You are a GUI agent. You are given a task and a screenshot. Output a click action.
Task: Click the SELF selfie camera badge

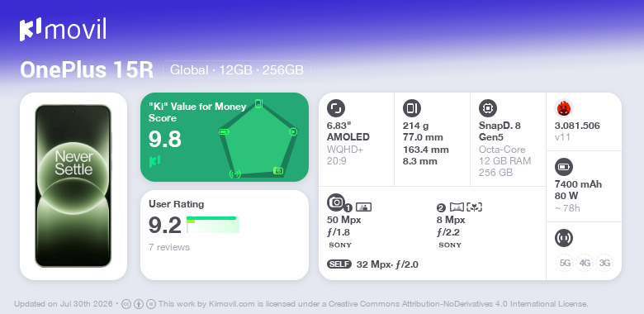(339, 264)
